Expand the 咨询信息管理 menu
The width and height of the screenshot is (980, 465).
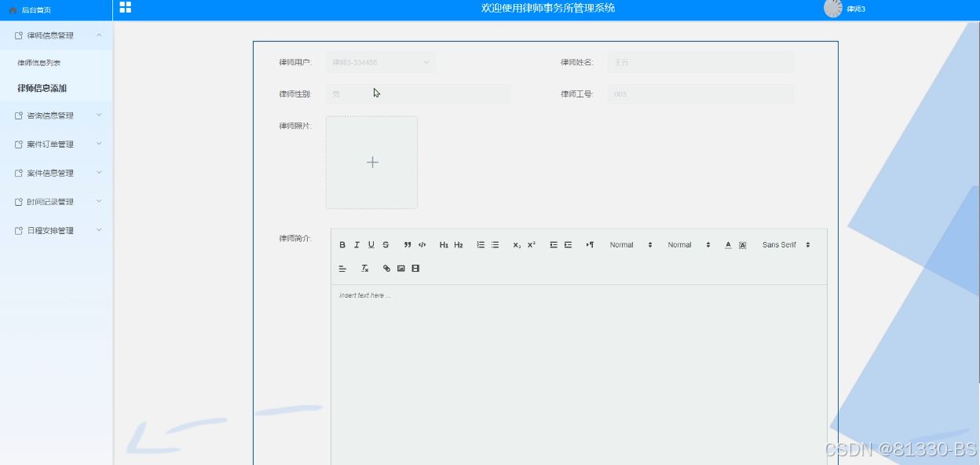57,115
